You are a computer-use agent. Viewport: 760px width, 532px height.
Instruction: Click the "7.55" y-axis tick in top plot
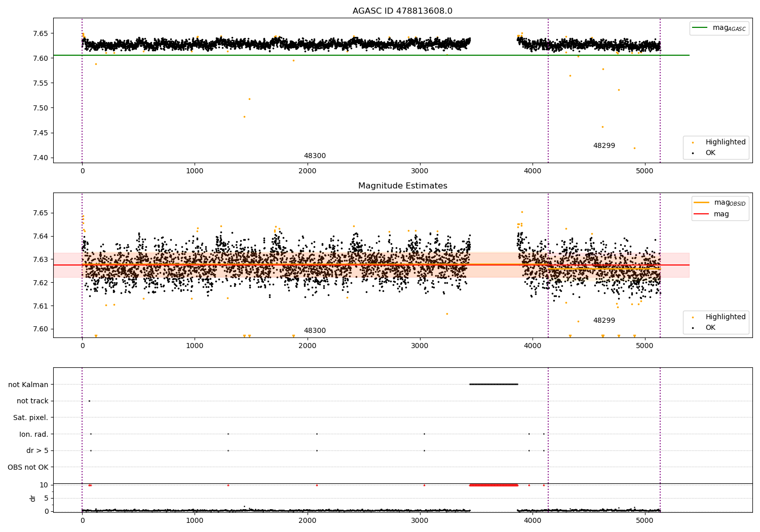[41, 83]
